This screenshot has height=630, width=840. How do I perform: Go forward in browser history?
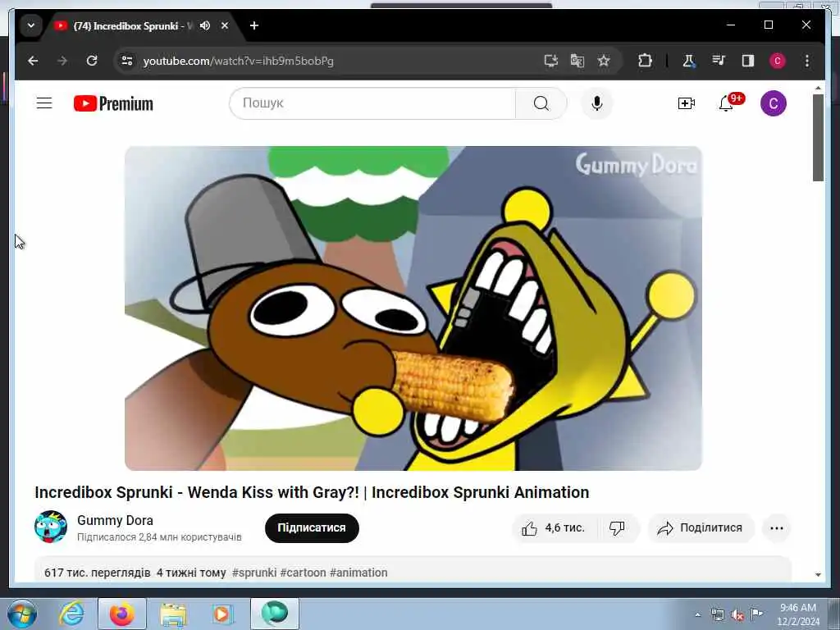click(62, 61)
